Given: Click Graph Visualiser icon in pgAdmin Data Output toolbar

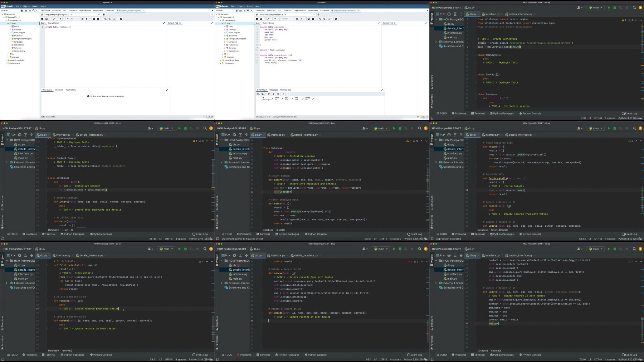Looking at the screenshot, I should point(288,94).
